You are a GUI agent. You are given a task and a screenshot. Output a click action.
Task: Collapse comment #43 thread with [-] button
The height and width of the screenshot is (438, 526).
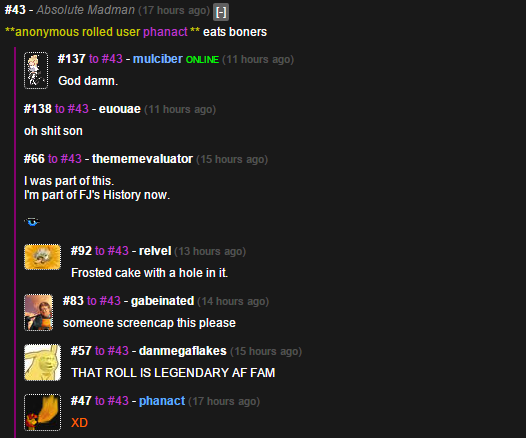coord(221,12)
